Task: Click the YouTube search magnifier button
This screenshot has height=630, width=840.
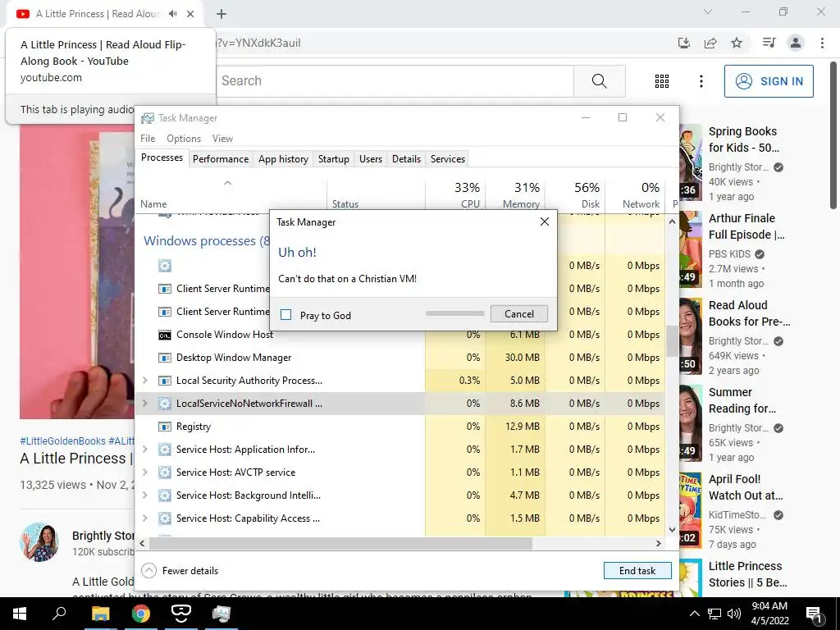Action: pos(600,81)
